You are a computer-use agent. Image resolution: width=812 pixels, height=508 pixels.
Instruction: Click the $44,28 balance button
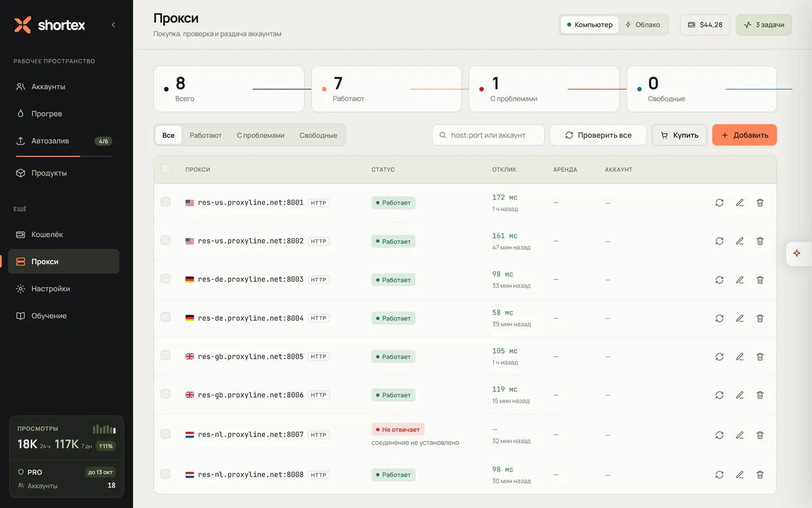705,25
